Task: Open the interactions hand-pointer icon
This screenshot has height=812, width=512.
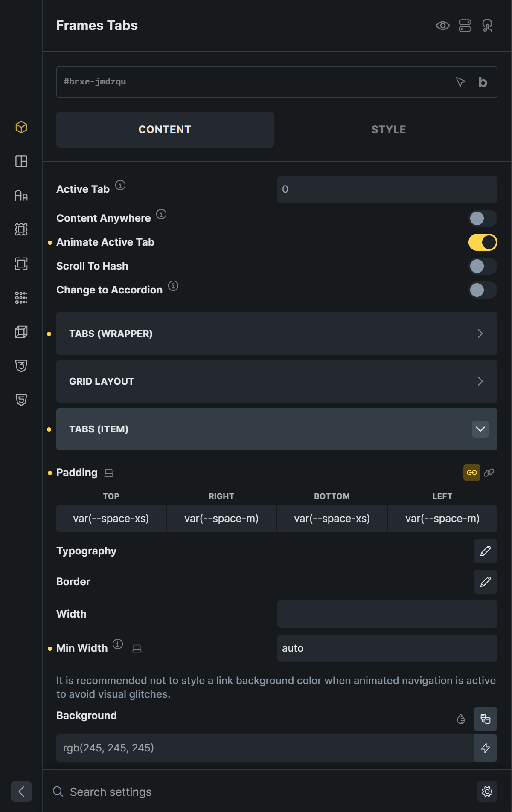Action: (x=487, y=26)
